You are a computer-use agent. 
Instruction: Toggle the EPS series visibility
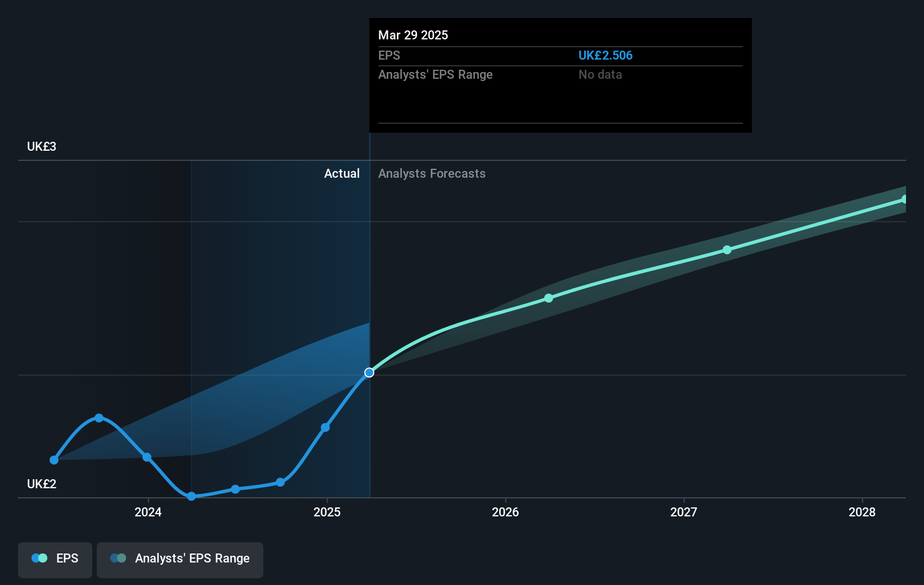click(x=55, y=559)
